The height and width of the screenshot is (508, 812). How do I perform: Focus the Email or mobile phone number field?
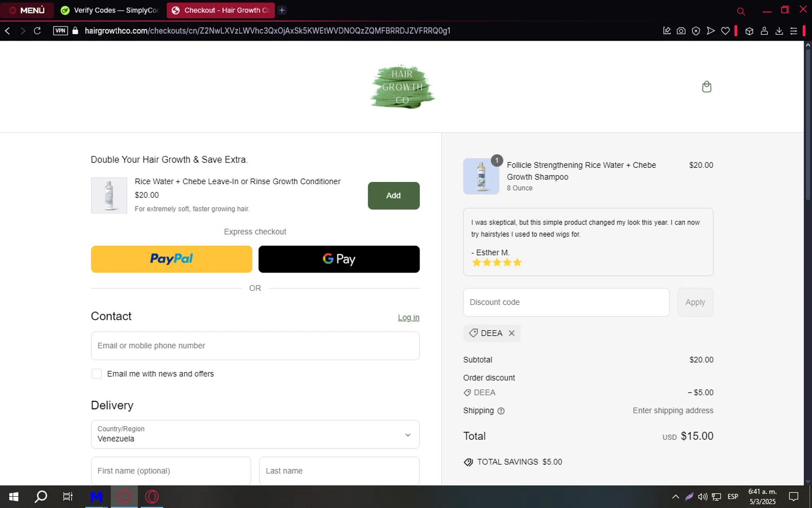255,346
